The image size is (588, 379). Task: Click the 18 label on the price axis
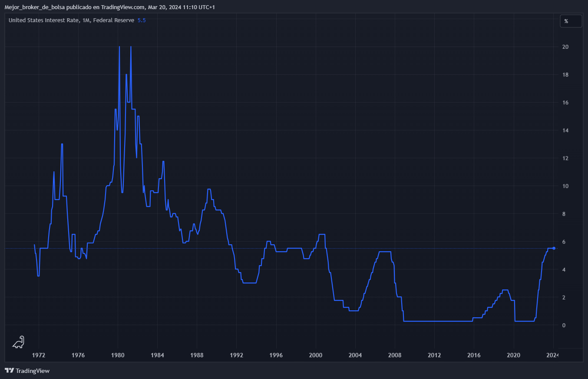click(x=565, y=75)
